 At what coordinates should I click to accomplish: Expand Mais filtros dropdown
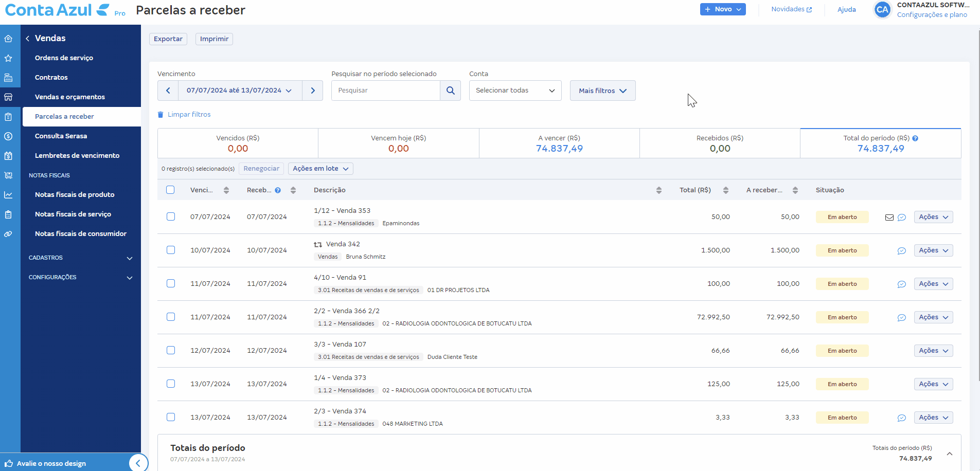[x=602, y=90]
